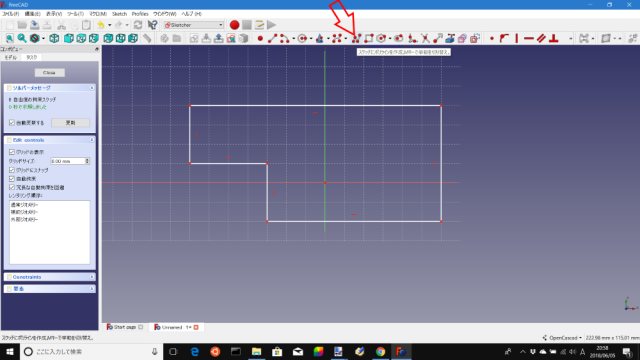
Task: Select the create line tool
Action: click(272, 38)
